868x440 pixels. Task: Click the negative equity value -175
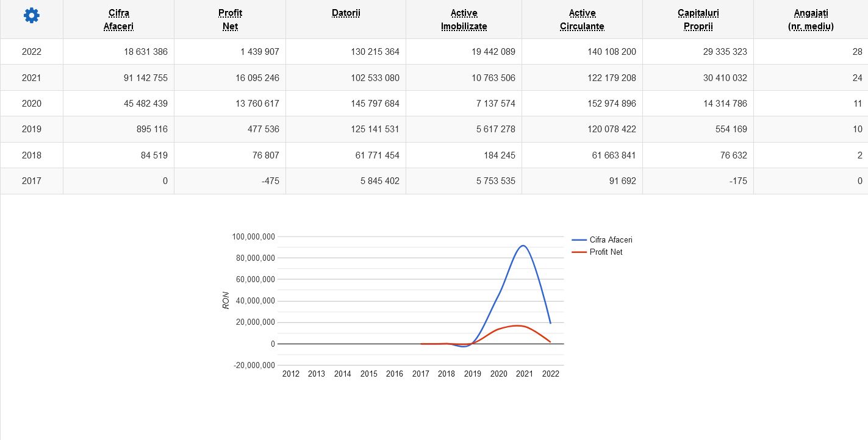[737, 181]
